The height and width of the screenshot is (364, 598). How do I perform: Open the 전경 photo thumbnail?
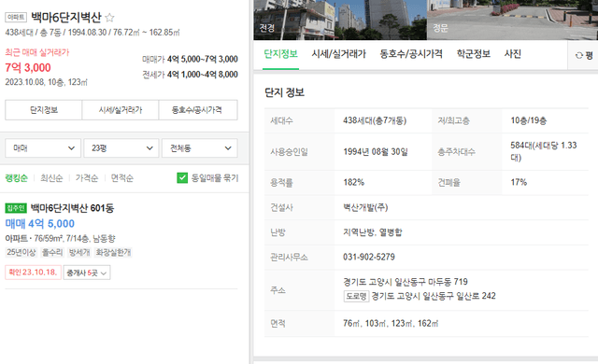340,20
